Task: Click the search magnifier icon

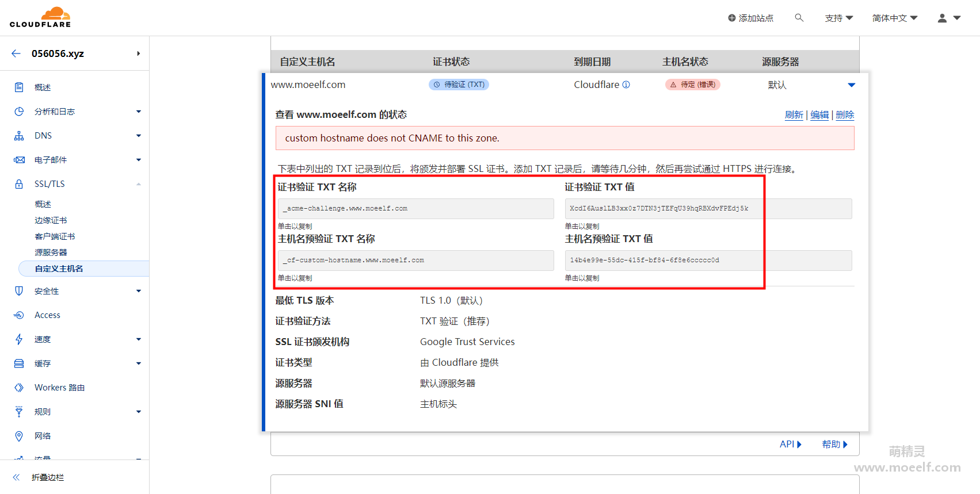Action: point(799,18)
